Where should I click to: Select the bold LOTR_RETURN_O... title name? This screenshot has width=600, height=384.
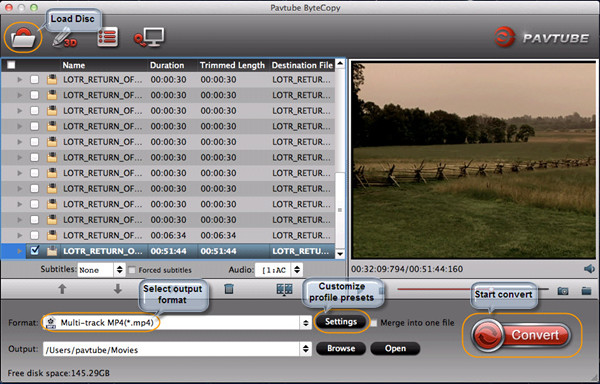[103, 251]
